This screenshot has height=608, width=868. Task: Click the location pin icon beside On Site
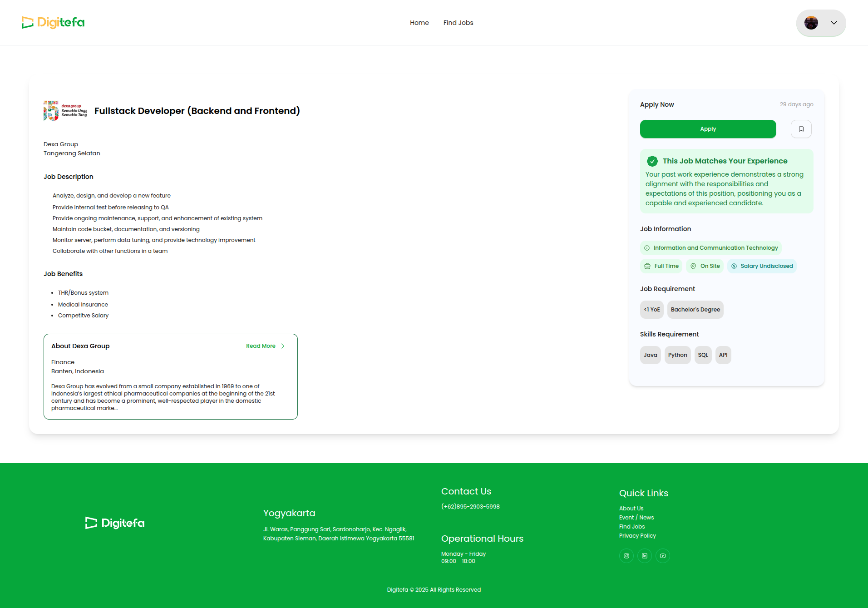point(693,266)
